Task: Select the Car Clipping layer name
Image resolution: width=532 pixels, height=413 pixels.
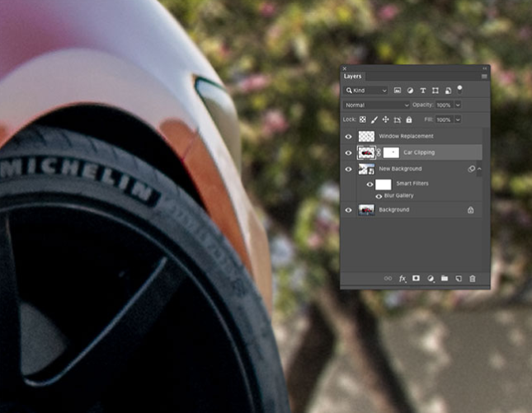Action: tap(419, 153)
